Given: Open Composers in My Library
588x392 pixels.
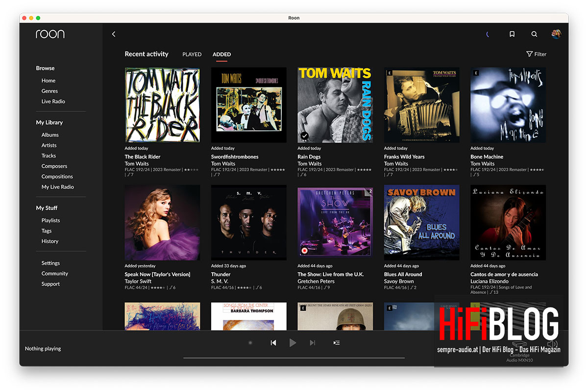Looking at the screenshot, I should click(x=54, y=166).
